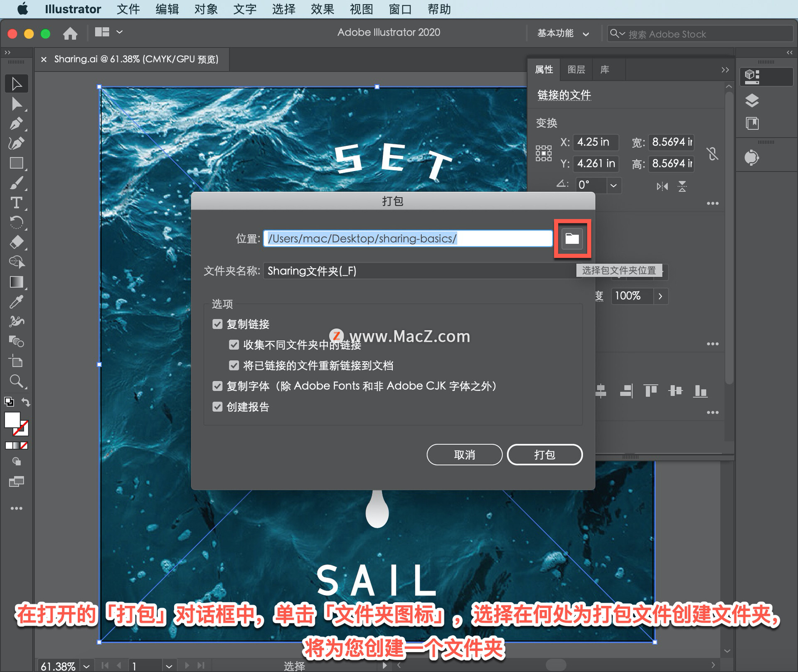Swap fill and stroke colors
This screenshot has width=798, height=672.
pos(26,402)
